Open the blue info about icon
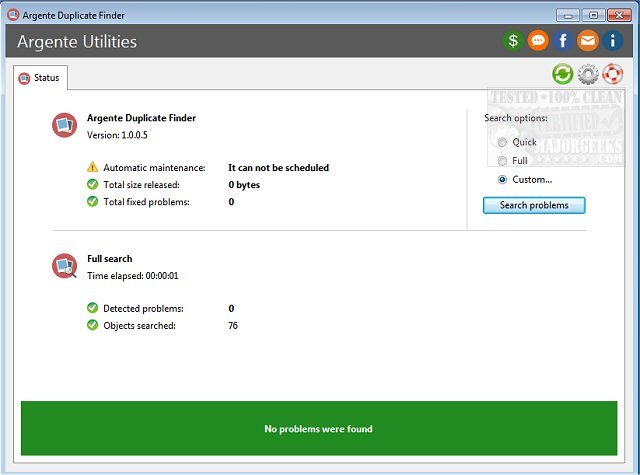The height and width of the screenshot is (475, 640). (613, 42)
